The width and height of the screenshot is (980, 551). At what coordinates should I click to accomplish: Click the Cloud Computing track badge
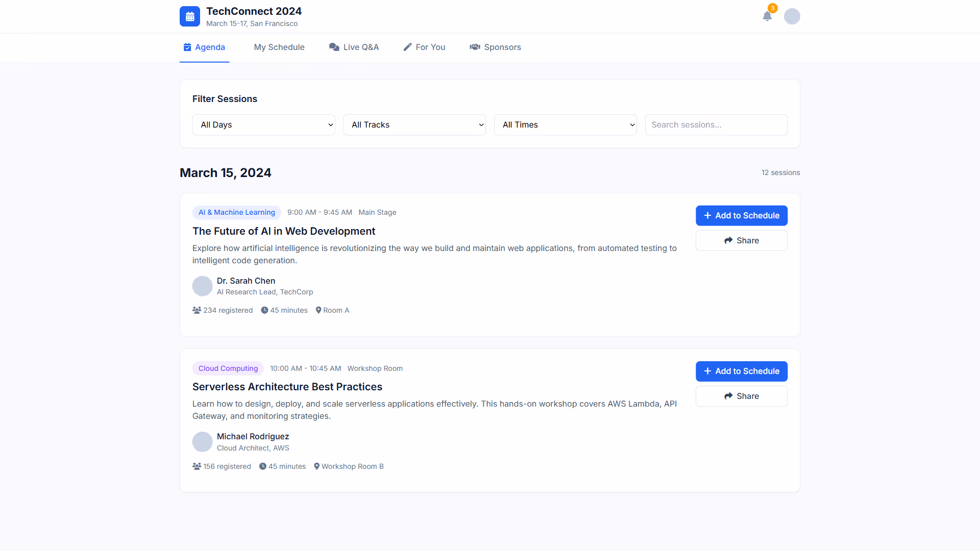(x=228, y=368)
